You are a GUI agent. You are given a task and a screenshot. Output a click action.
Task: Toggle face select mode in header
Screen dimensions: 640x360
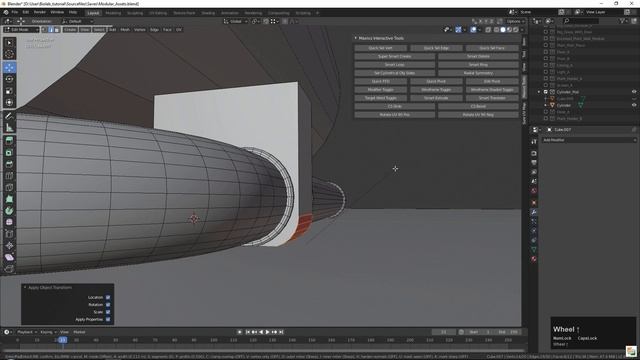tap(57, 30)
